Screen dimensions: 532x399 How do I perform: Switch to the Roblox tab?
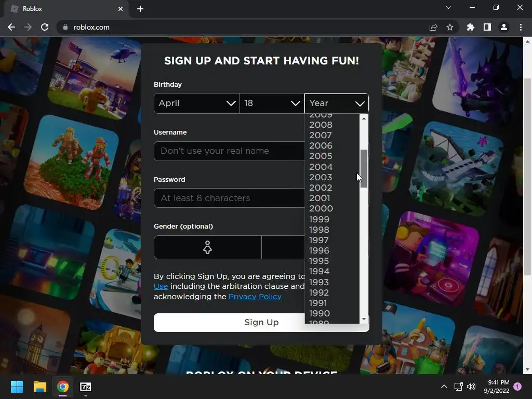(66, 9)
